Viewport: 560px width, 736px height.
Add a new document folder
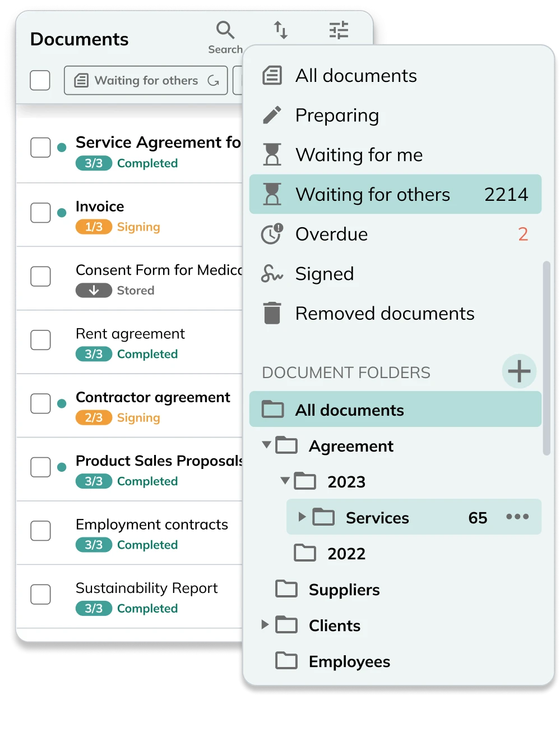coord(519,371)
